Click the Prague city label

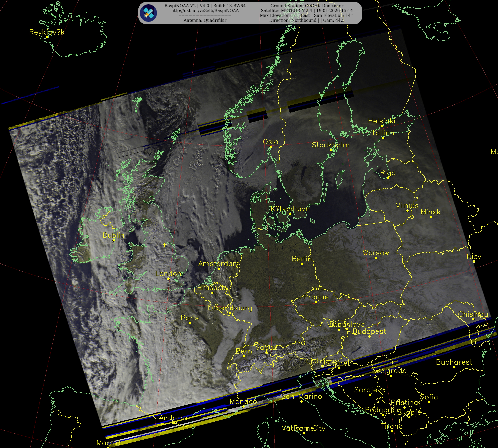[316, 297]
